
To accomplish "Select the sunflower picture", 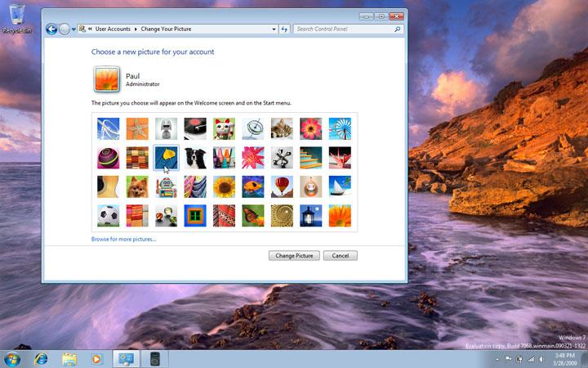I will tap(224, 186).
